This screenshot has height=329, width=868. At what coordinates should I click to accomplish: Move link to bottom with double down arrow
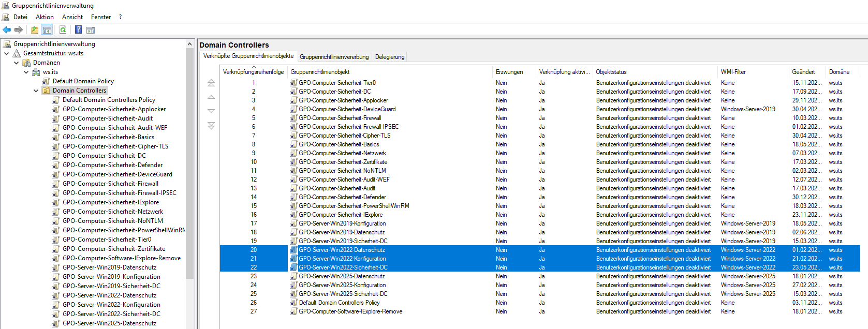point(211,126)
